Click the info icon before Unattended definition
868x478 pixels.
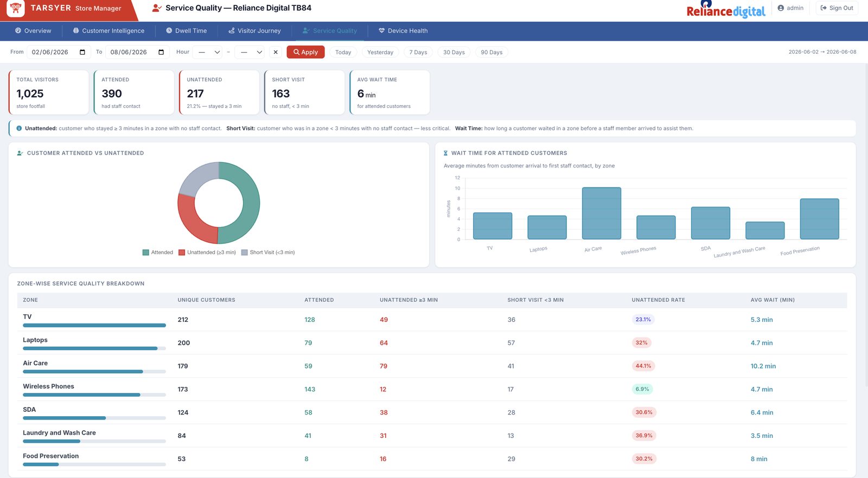(x=19, y=128)
